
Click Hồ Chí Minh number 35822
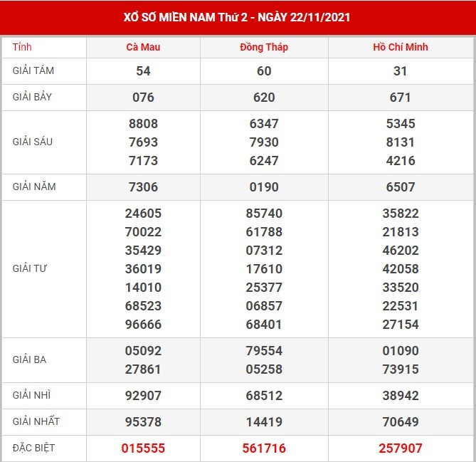pos(400,214)
